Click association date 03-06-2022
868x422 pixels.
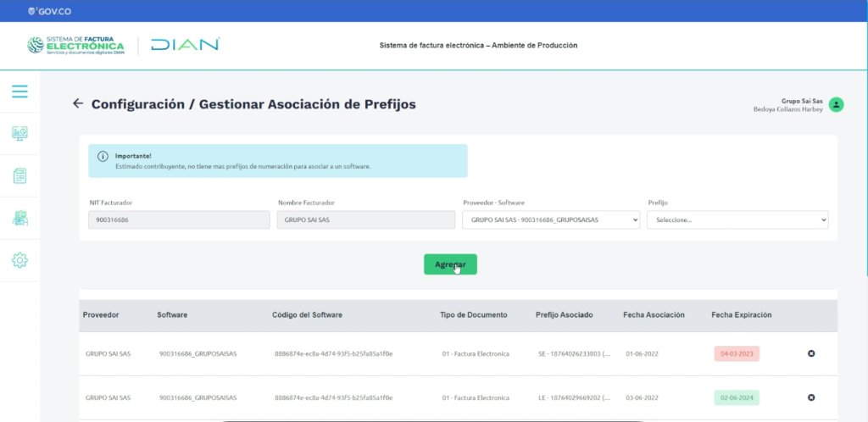(x=643, y=397)
